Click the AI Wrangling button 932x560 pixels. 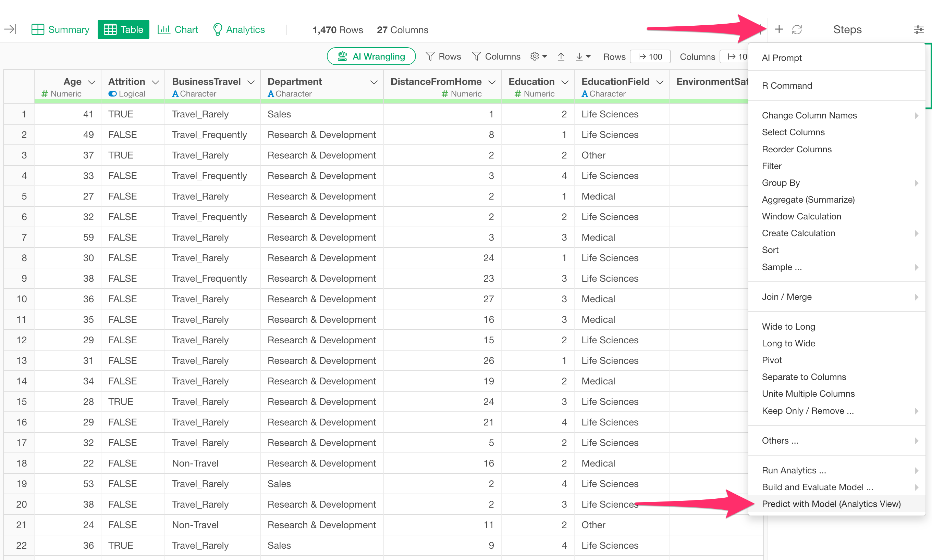point(371,56)
